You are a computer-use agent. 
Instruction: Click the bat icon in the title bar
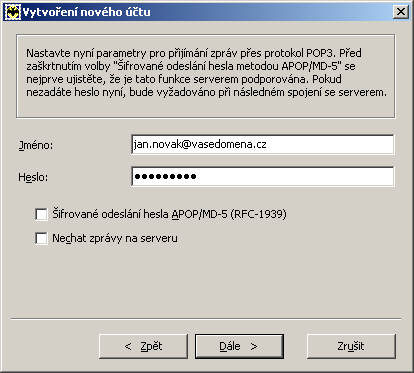pyautogui.click(x=13, y=12)
